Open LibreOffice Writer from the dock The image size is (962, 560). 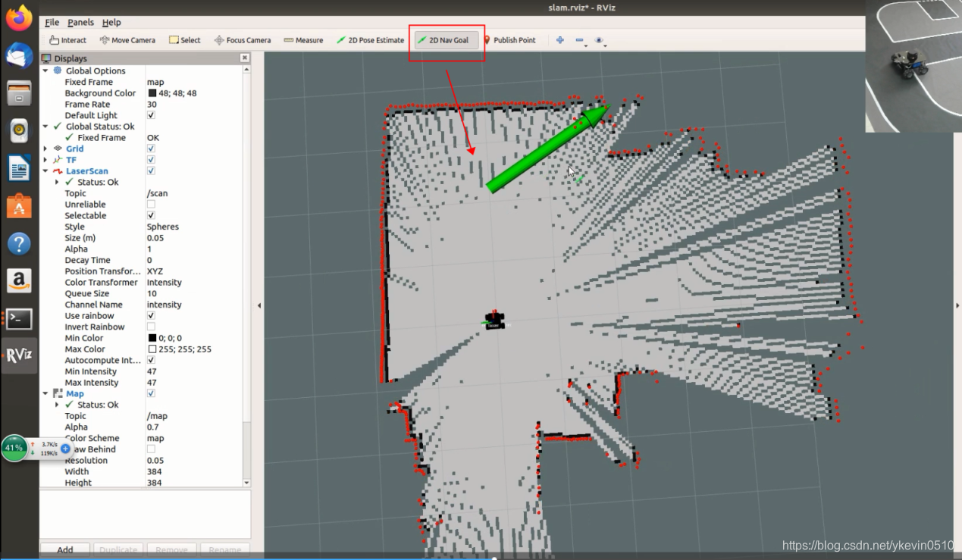(19, 168)
